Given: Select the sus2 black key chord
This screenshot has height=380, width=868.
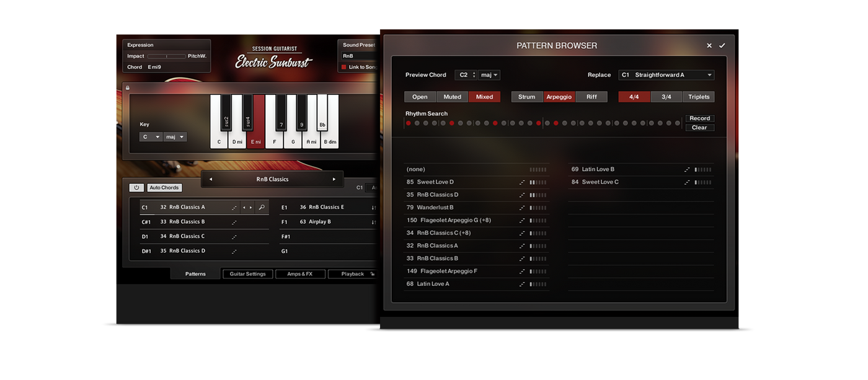Looking at the screenshot, I should (226, 112).
